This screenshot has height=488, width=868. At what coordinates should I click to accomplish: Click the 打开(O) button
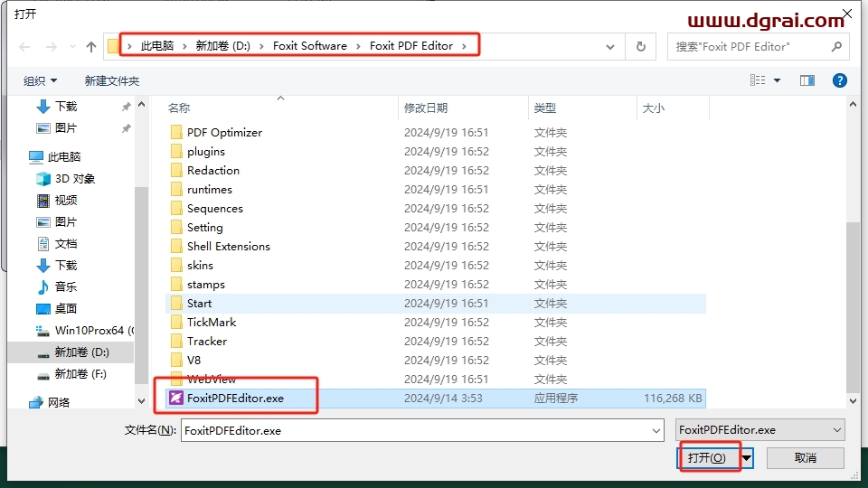click(x=707, y=457)
